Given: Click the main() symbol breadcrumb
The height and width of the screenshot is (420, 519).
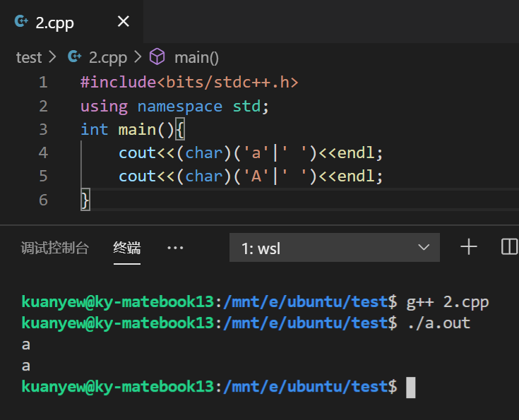Looking at the screenshot, I should click(196, 57).
